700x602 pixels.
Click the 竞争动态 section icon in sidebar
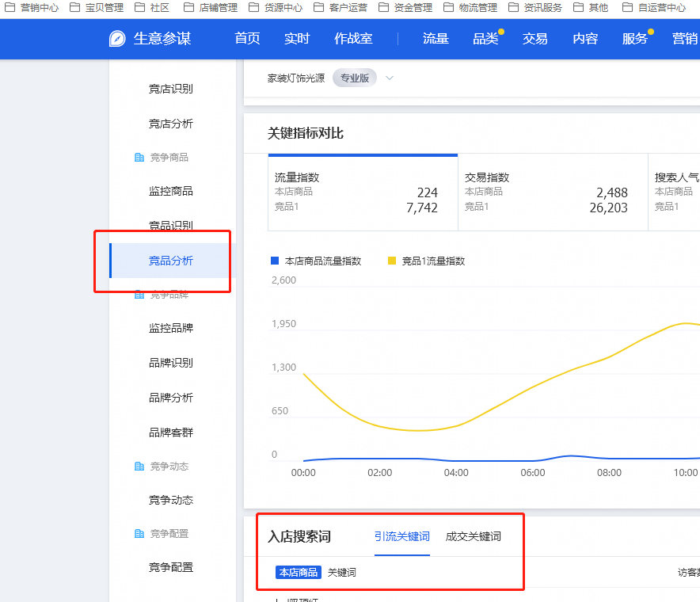coord(139,467)
